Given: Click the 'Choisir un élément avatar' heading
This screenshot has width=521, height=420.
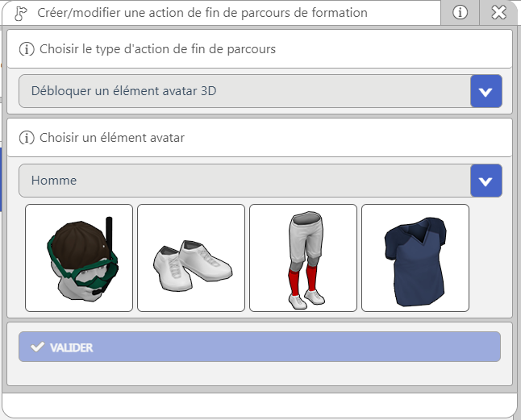Looking at the screenshot, I should (x=112, y=138).
